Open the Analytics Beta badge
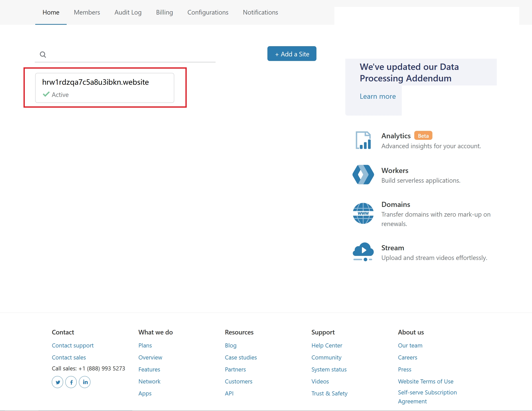Viewport: 532px width, 411px height. pyautogui.click(x=423, y=136)
